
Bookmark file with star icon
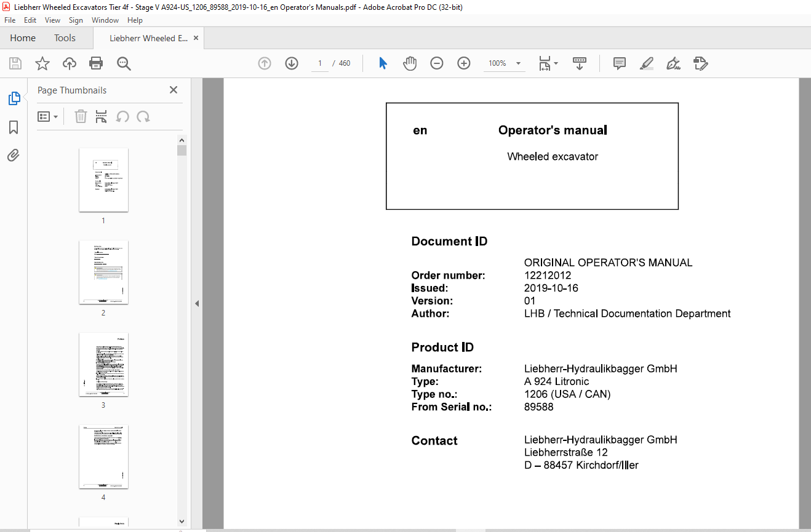pos(42,63)
